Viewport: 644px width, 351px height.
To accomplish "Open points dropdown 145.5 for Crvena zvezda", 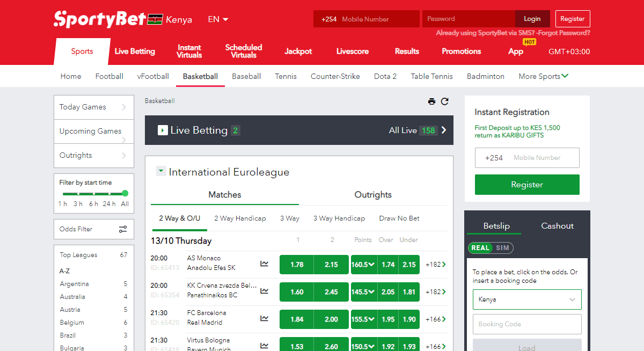I will click(x=363, y=292).
